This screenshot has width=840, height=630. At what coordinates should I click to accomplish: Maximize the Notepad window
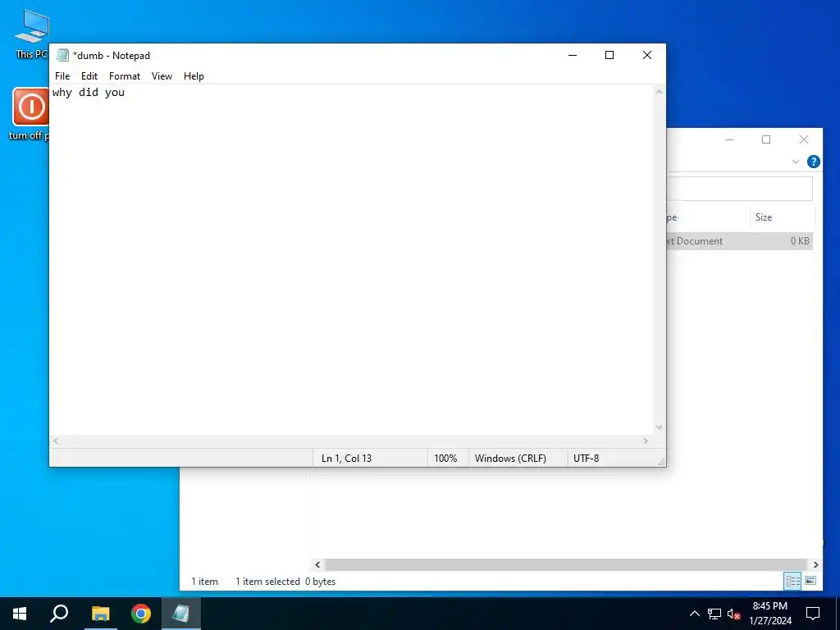point(609,55)
